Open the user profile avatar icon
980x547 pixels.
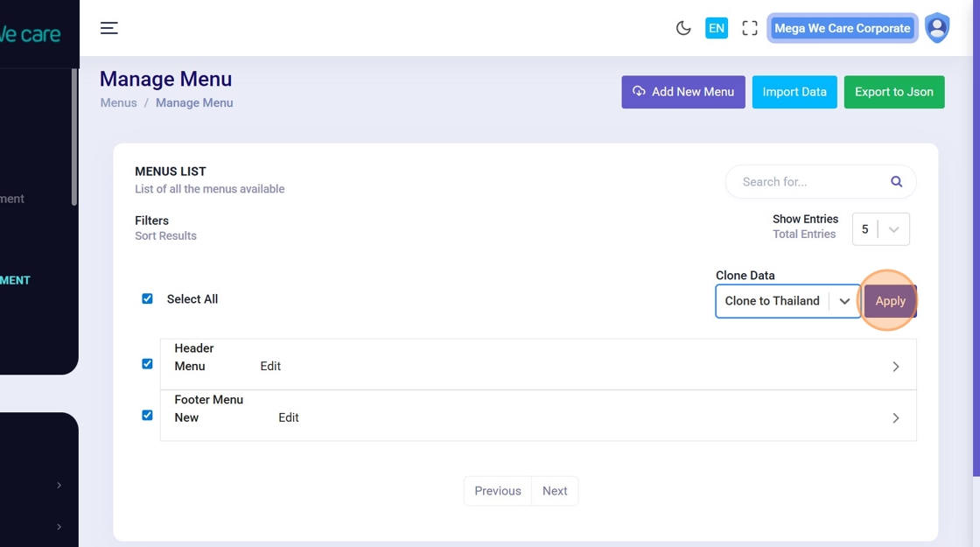pyautogui.click(x=937, y=28)
